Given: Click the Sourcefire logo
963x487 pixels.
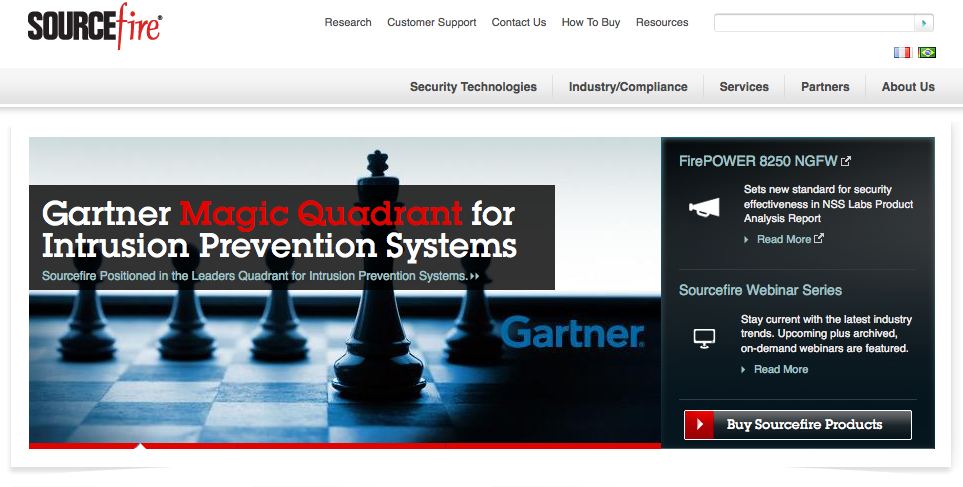Looking at the screenshot, I should point(95,26).
